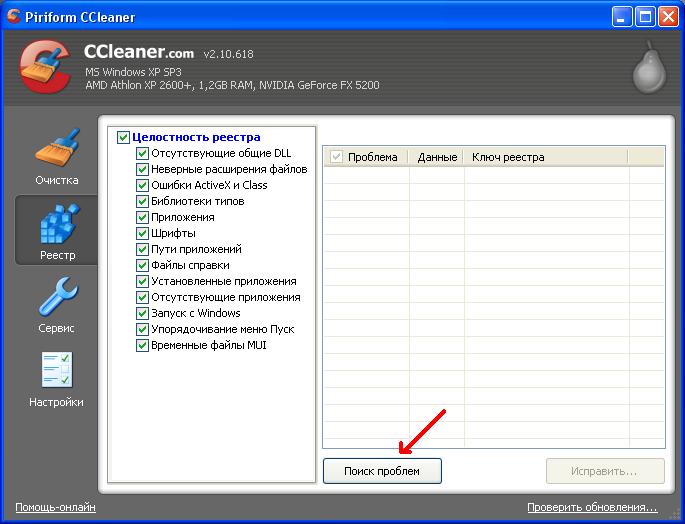Click the Поиск проблем button

[382, 471]
